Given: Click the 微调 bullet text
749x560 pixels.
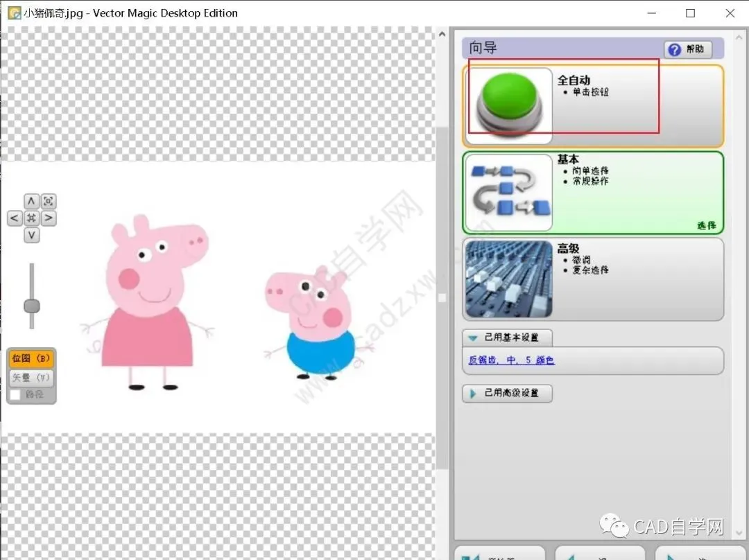Looking at the screenshot, I should pos(581,260).
